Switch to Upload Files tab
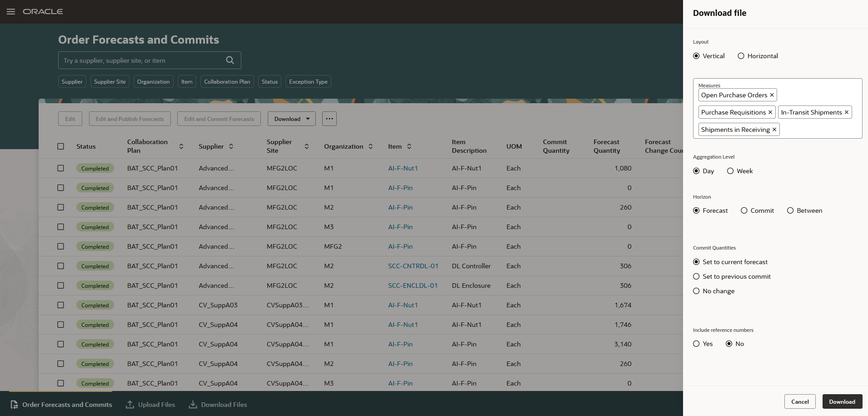 pyautogui.click(x=150, y=404)
